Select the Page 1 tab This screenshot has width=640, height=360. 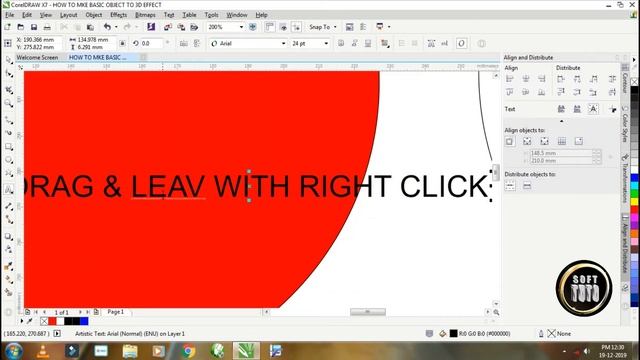click(116, 312)
